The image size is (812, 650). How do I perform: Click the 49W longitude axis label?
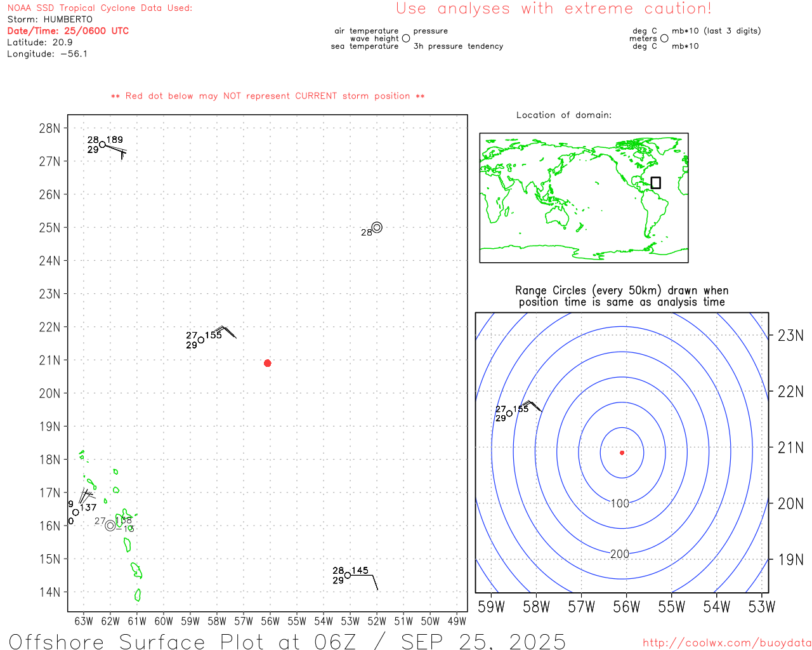[x=457, y=621]
